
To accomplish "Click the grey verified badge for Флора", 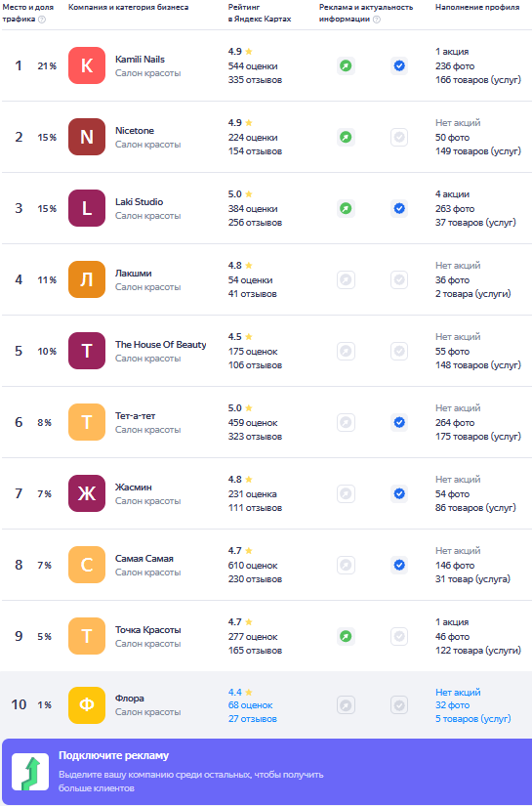I will coord(399,705).
